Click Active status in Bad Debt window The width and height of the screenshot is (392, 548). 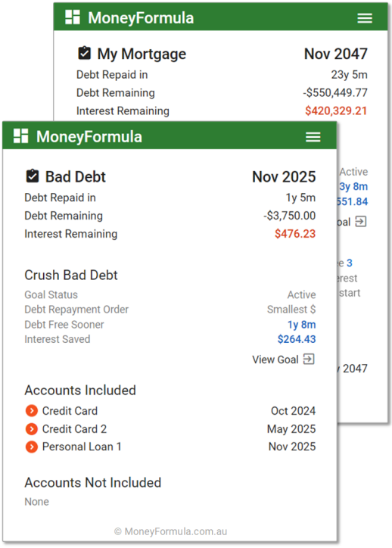[301, 294]
